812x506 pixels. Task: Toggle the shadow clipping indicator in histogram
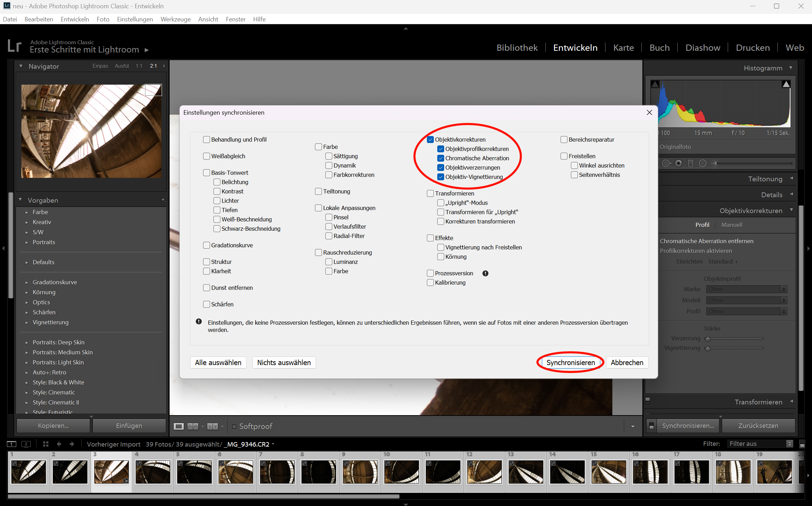tap(655, 84)
